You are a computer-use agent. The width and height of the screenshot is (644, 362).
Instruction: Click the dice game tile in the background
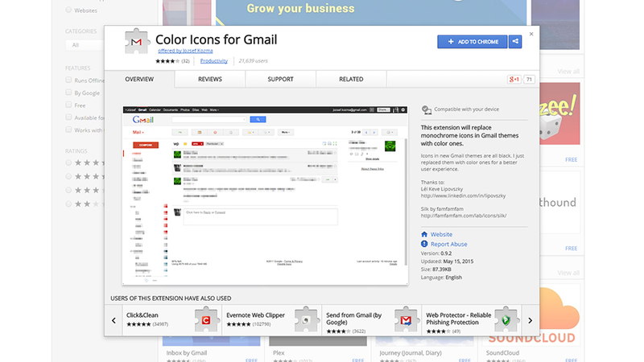[x=559, y=113]
